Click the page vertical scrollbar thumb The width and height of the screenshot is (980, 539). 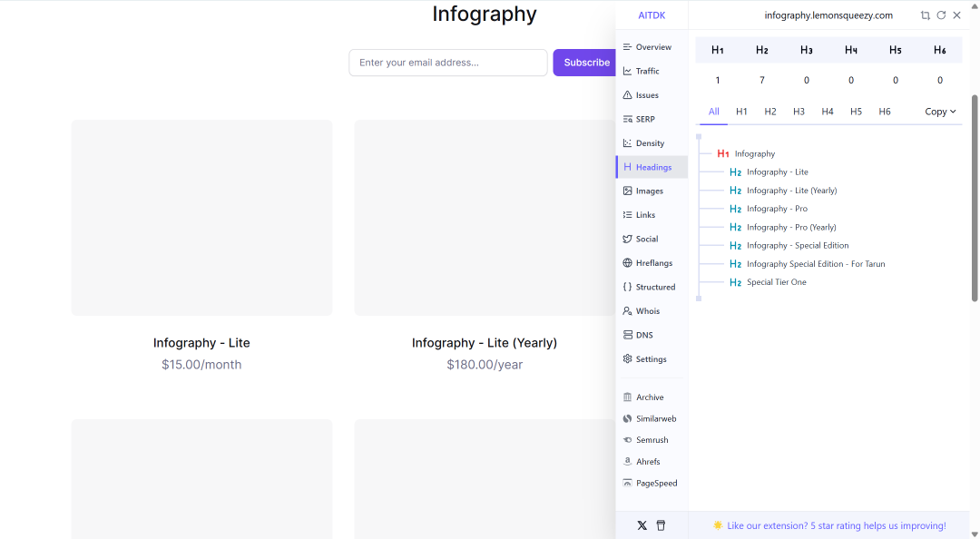coord(974,198)
